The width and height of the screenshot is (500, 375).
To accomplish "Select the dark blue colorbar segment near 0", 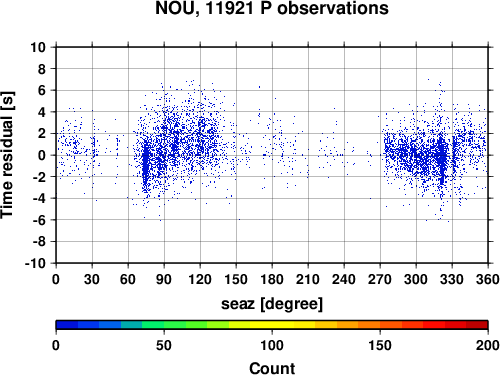I will point(67,325).
